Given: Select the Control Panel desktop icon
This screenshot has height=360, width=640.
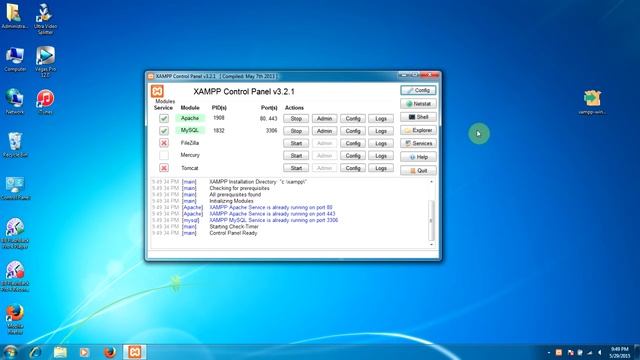Looking at the screenshot, I should click(x=15, y=188).
